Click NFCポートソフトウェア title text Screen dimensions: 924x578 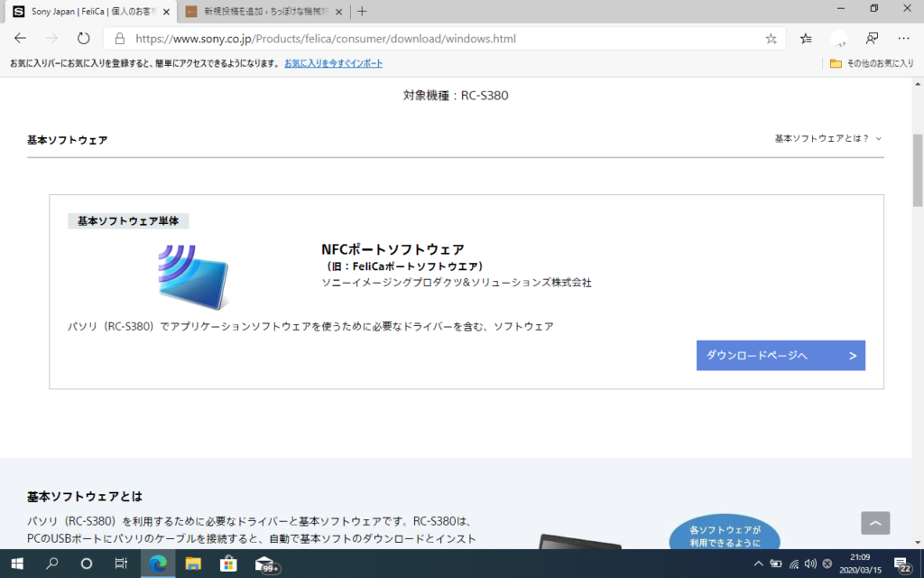pyautogui.click(x=393, y=249)
